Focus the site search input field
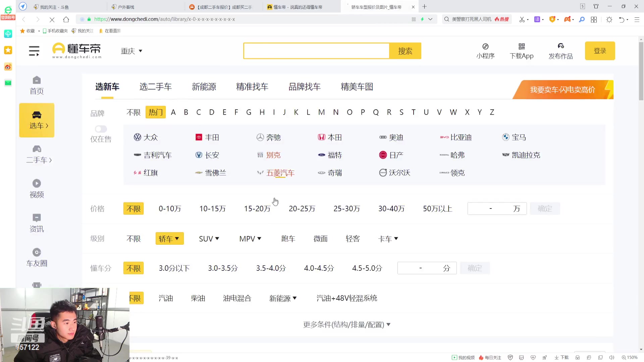The height and width of the screenshot is (362, 644). [x=316, y=51]
